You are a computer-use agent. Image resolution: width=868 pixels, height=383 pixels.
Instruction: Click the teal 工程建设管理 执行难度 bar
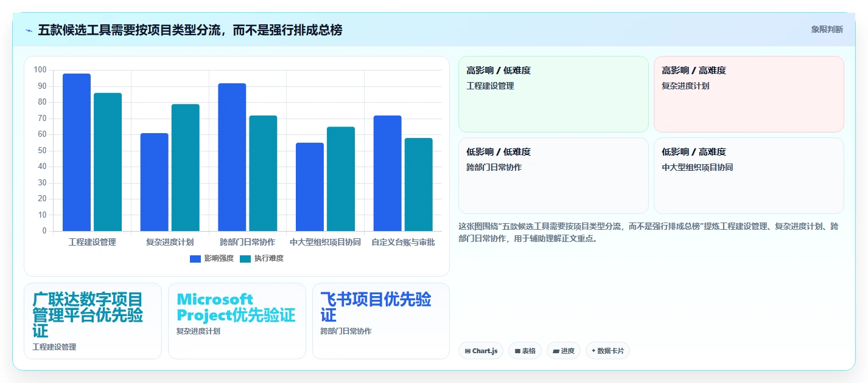[x=108, y=162]
